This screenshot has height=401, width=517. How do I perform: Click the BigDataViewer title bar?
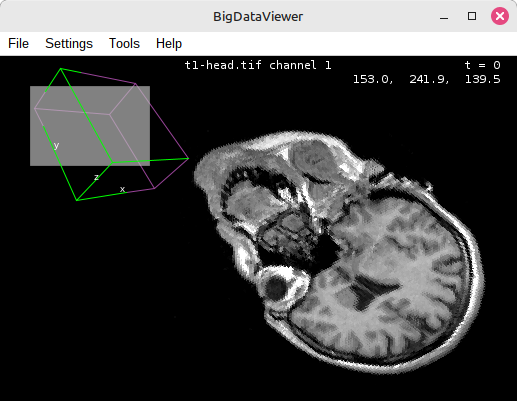[x=258, y=16]
